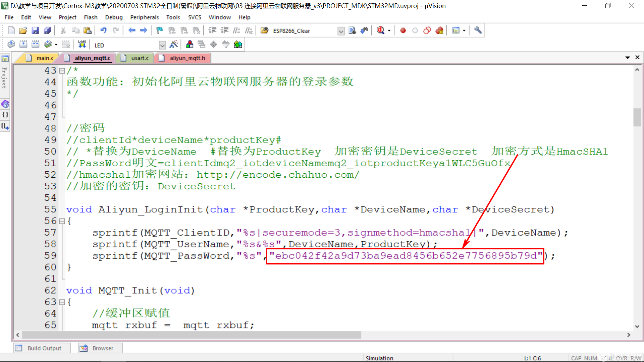644x362 pixels.
Task: Collapse MQTT_Init block at line 63
Action: tap(62, 302)
